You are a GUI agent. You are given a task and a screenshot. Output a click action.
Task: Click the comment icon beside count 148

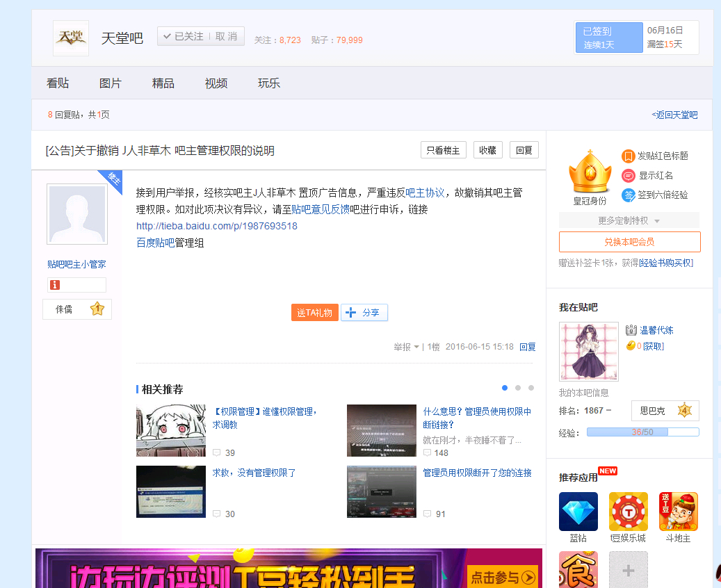tap(427, 453)
